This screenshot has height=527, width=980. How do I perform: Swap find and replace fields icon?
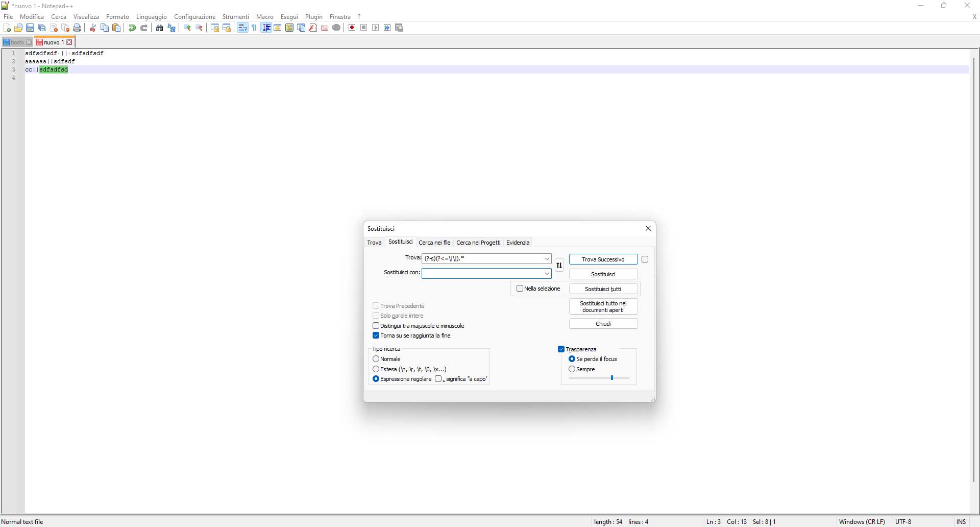559,266
